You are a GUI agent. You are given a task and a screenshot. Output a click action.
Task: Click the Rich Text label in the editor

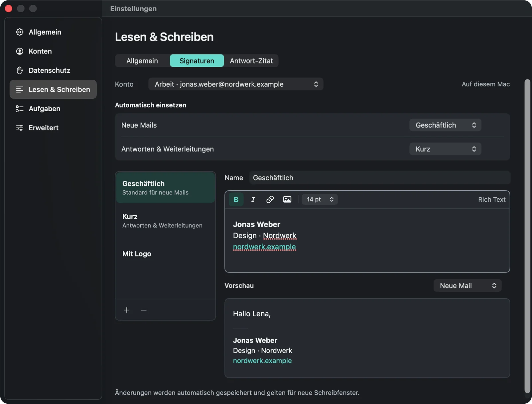[492, 199]
